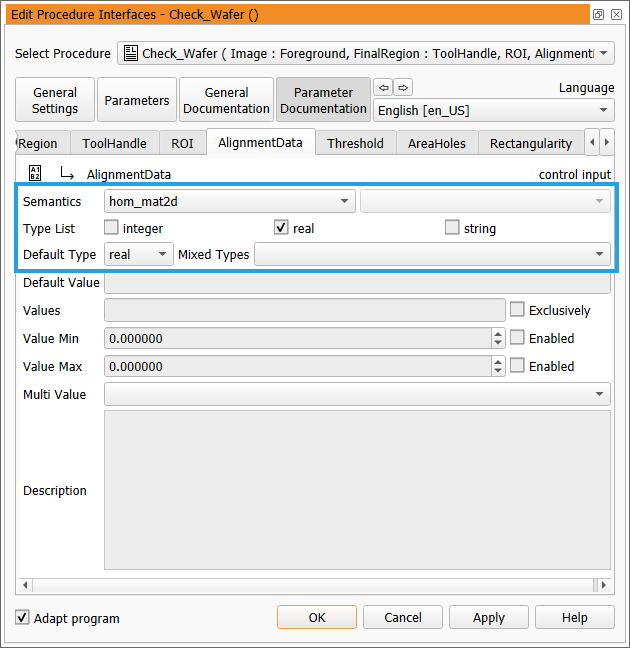Click the previous language arrow icon
Screen dimensions: 630x648
point(382,87)
